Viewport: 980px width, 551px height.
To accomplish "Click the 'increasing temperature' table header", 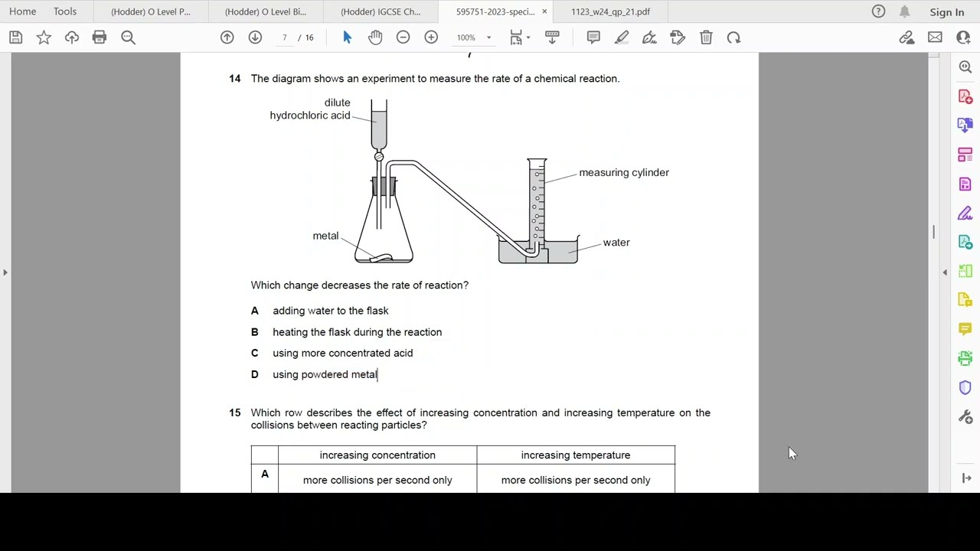I will pyautogui.click(x=576, y=455).
